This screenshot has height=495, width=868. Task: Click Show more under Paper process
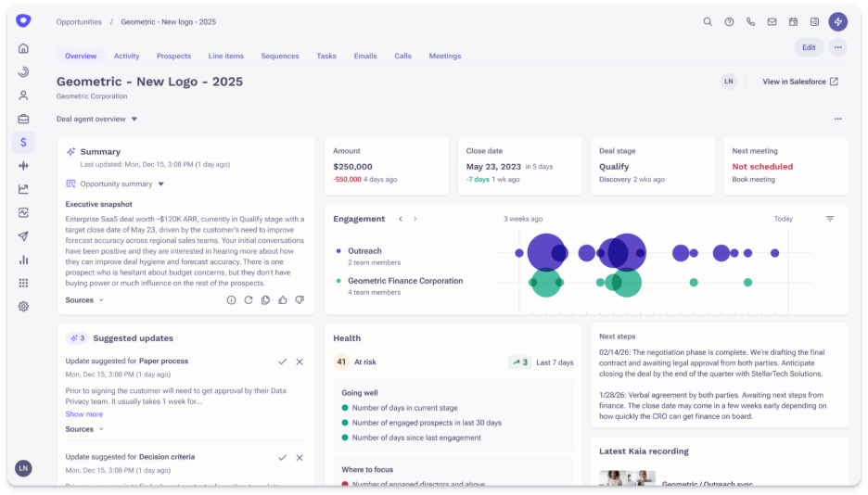pos(84,414)
